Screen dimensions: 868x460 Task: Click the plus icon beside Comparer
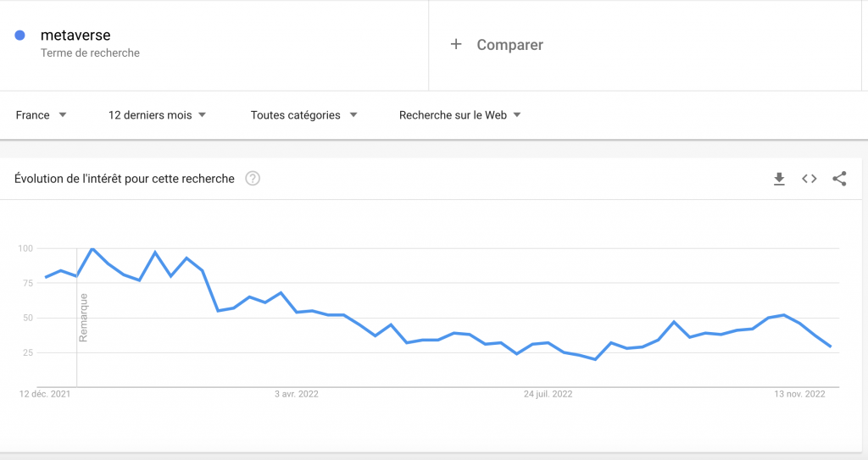pyautogui.click(x=456, y=44)
